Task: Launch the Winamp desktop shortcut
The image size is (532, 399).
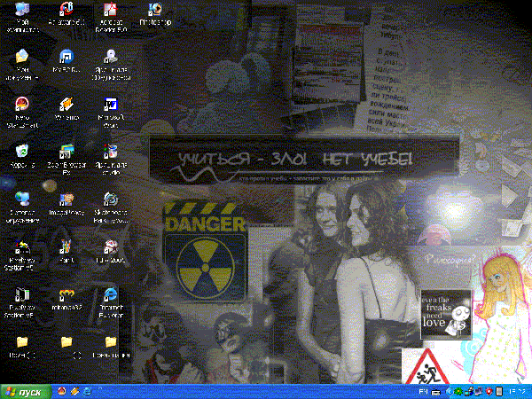Action: point(66,109)
